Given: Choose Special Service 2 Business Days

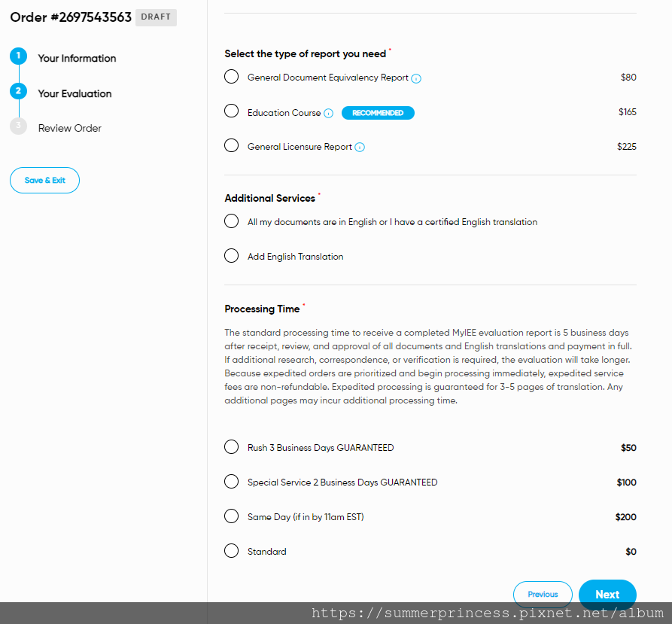Looking at the screenshot, I should click(x=232, y=481).
